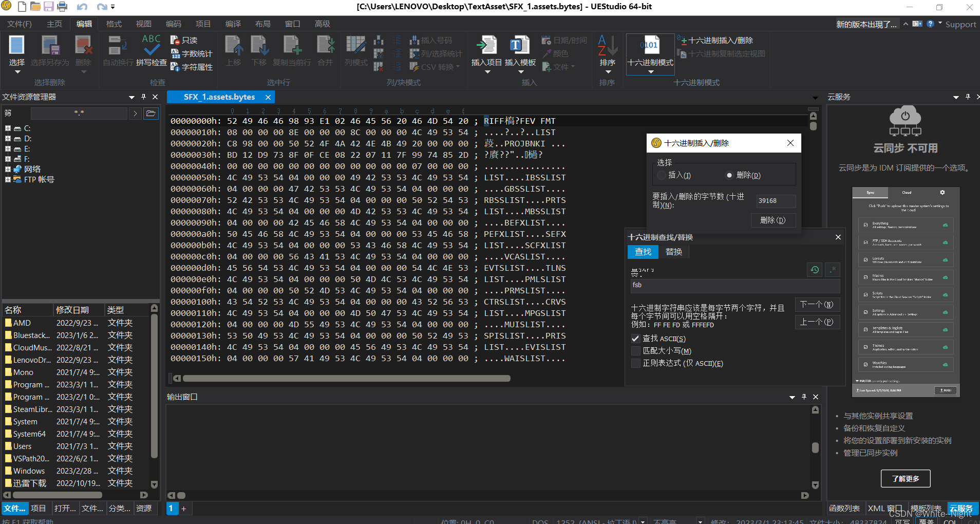Click 下一个(N) find next button
Image resolution: width=980 pixels, height=524 pixels.
(817, 304)
